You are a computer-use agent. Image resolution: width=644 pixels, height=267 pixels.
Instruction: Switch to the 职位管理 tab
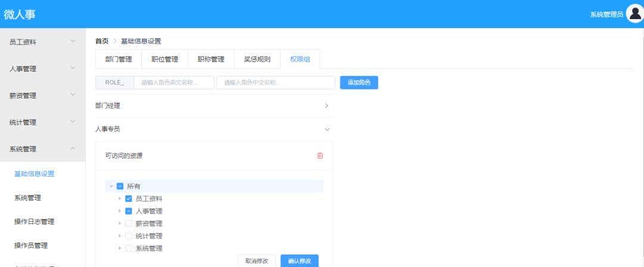(165, 59)
